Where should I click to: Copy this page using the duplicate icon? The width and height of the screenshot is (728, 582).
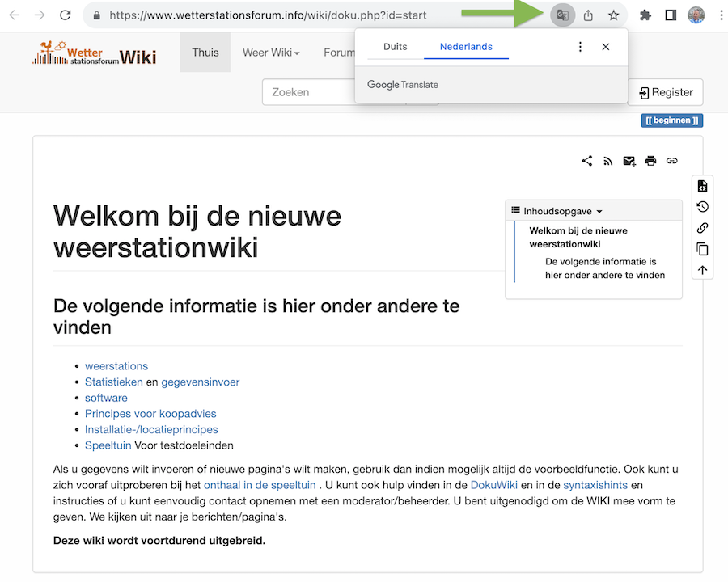click(702, 249)
